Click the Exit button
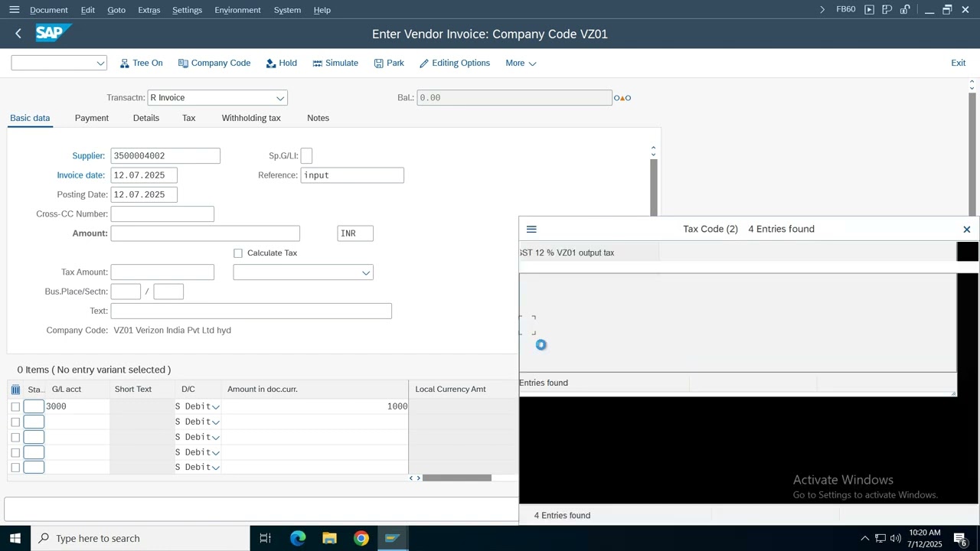This screenshot has height=551, width=980. click(959, 63)
